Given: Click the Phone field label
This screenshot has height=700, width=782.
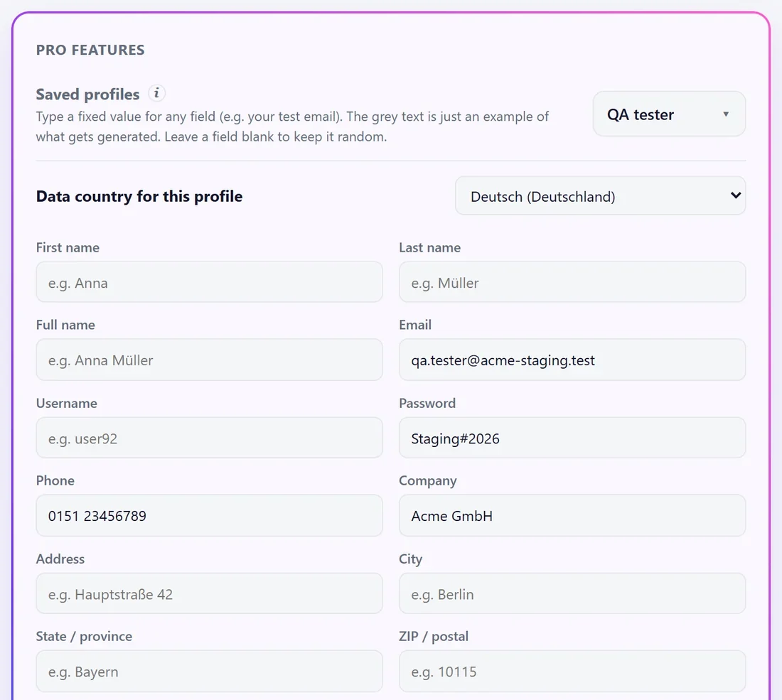Looking at the screenshot, I should tap(55, 480).
